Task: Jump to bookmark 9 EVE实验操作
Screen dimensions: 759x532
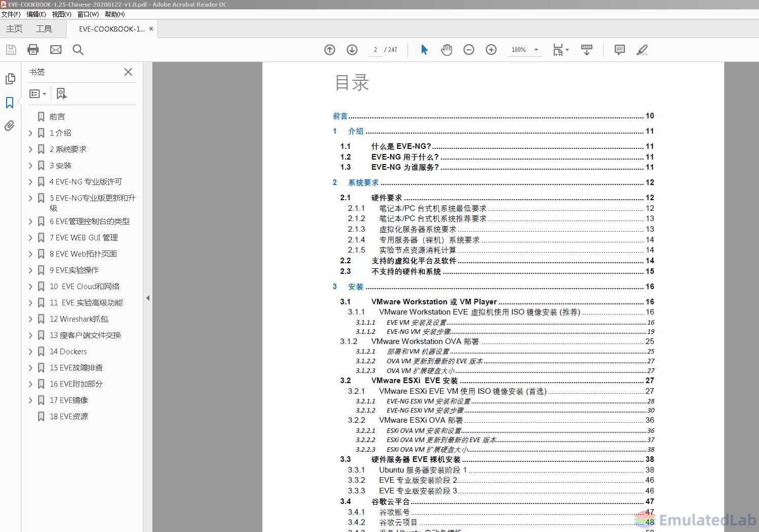Action: click(74, 270)
